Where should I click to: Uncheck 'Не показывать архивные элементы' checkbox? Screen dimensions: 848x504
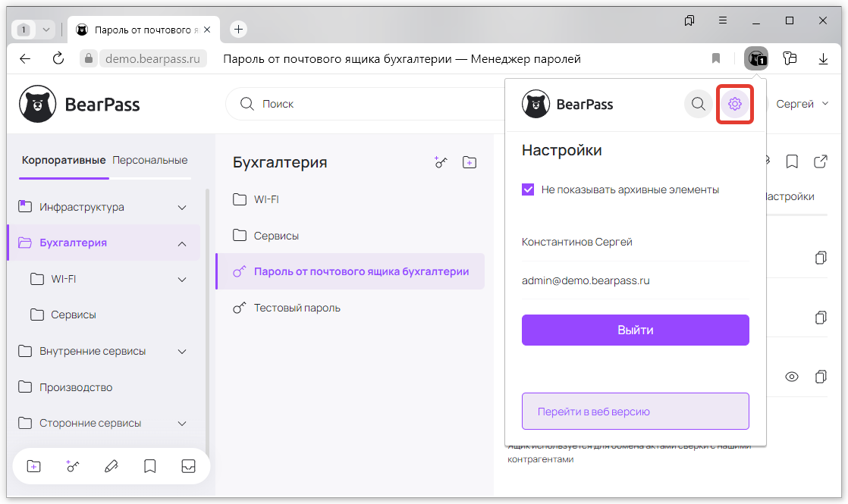(529, 189)
